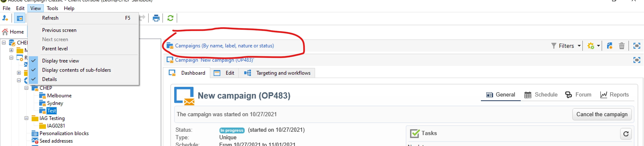Select the Melbourne folder
Image resolution: width=644 pixels, height=146 pixels.
click(59, 95)
